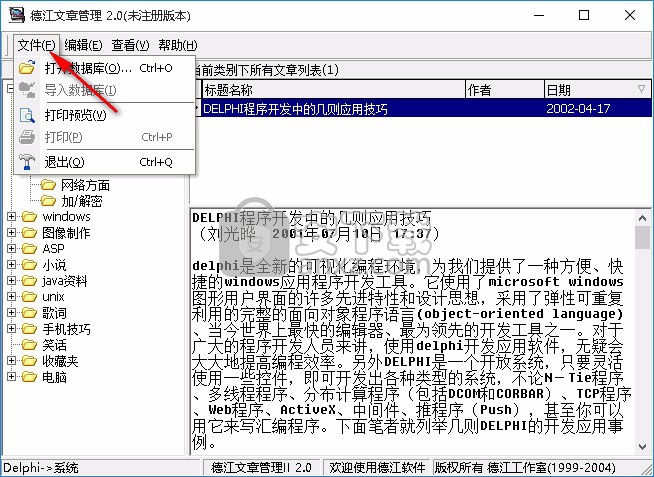Expand the java资料 tree node

(11, 281)
